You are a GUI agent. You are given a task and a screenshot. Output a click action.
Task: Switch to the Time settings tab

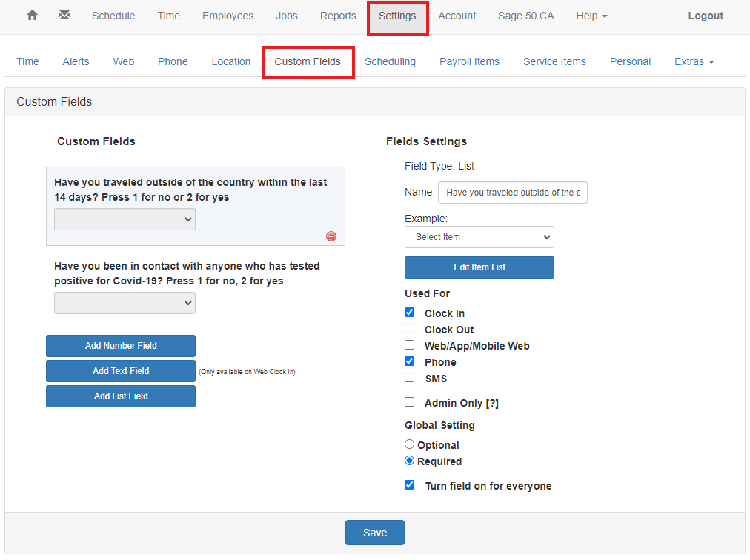[27, 61]
